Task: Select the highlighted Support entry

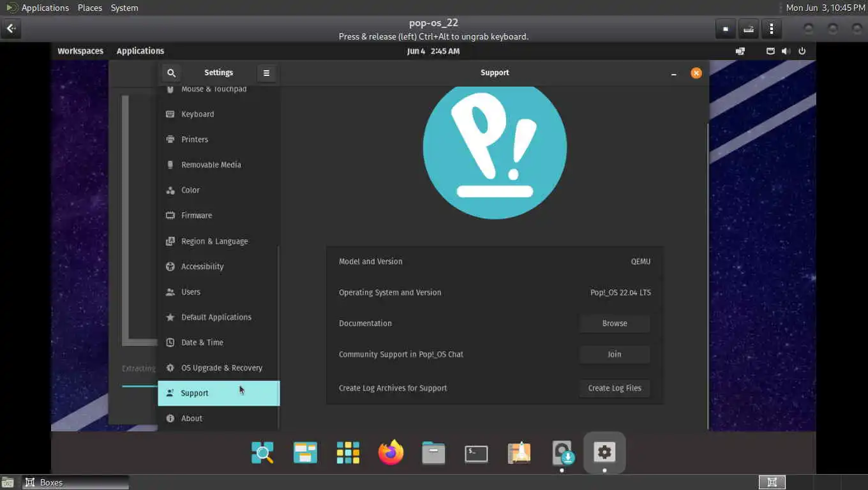Action: click(x=218, y=393)
